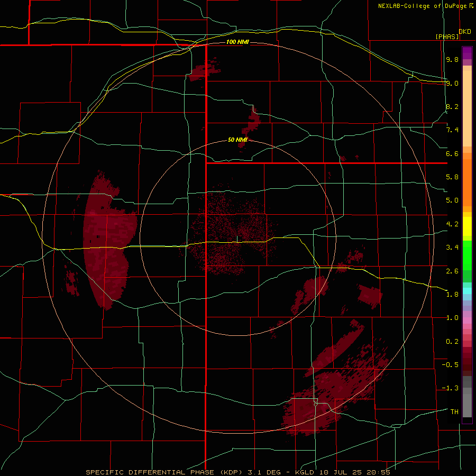Click the 5.8 value on color scale
Screen dimensions: 476x476
coord(452,177)
